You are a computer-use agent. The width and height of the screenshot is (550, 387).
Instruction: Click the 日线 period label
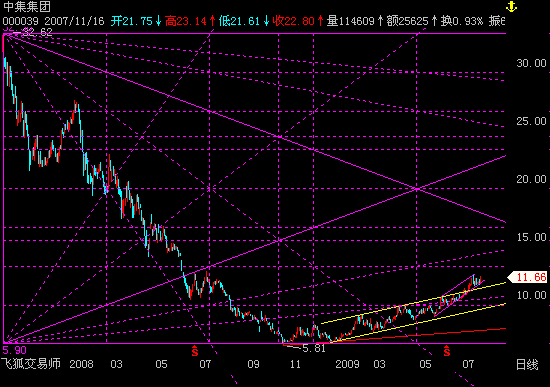click(x=527, y=365)
